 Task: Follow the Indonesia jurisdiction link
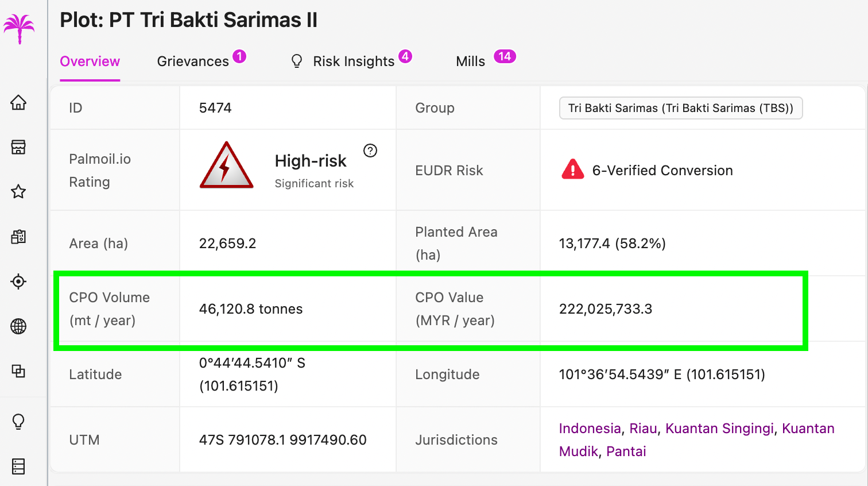(590, 429)
